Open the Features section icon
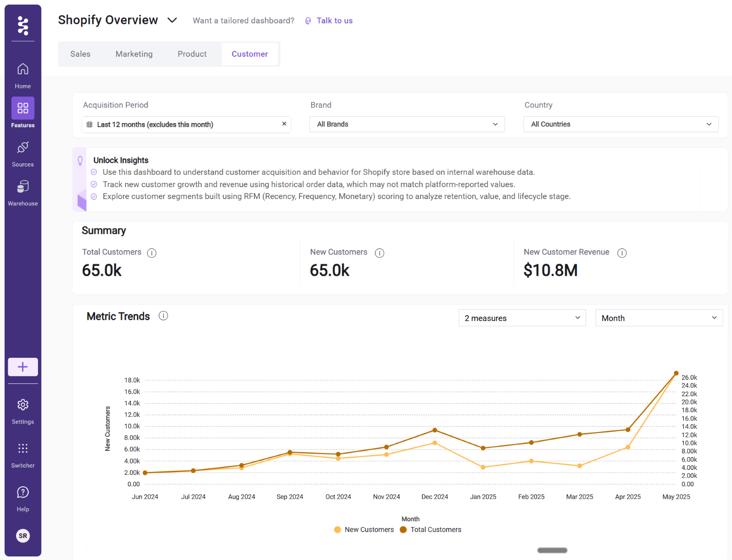 pyautogui.click(x=23, y=108)
